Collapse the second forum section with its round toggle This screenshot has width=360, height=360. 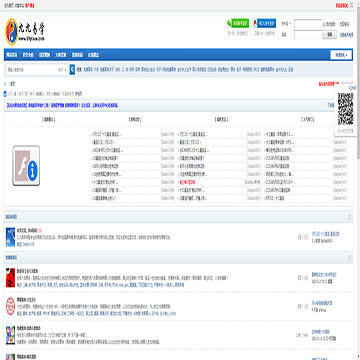pos(349,258)
